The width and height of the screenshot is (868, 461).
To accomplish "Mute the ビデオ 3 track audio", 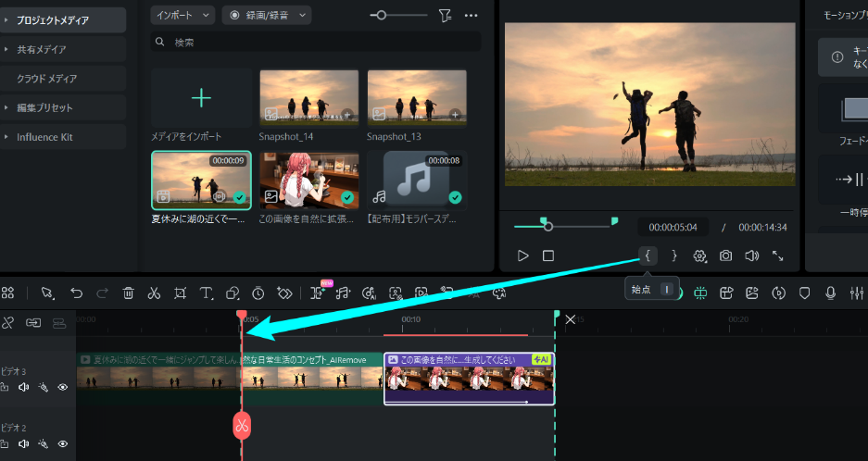I will 23,387.
